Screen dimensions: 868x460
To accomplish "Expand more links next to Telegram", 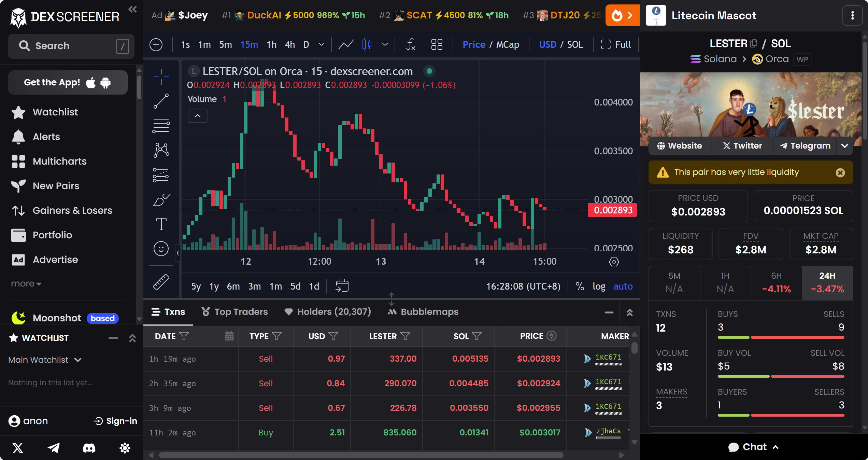I will click(844, 146).
